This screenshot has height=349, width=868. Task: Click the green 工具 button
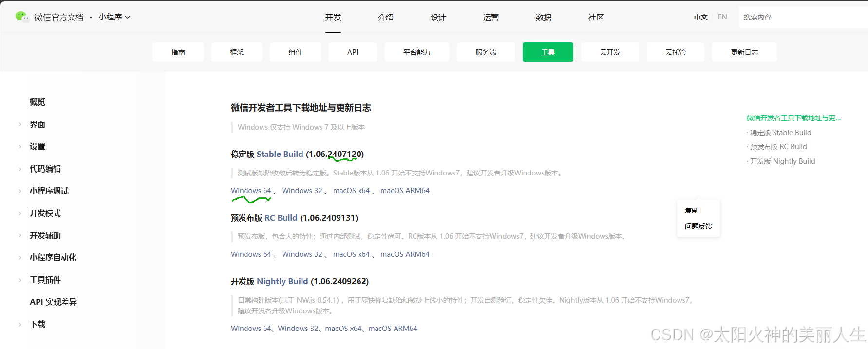(548, 52)
